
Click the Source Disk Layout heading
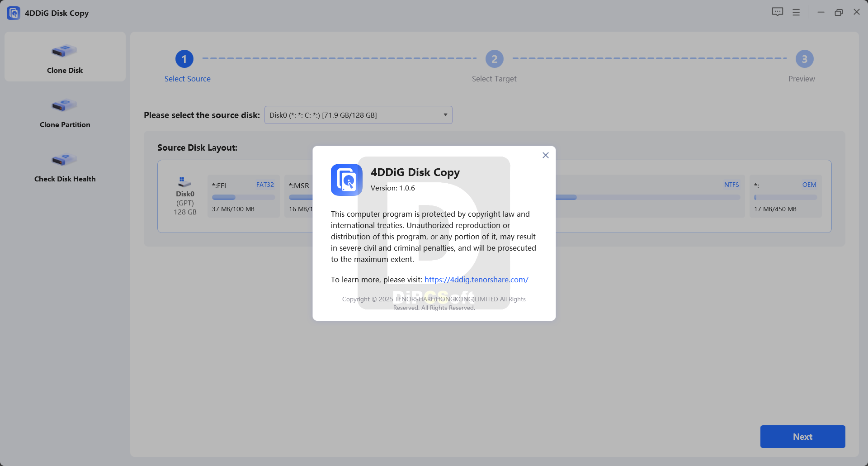coord(197,147)
